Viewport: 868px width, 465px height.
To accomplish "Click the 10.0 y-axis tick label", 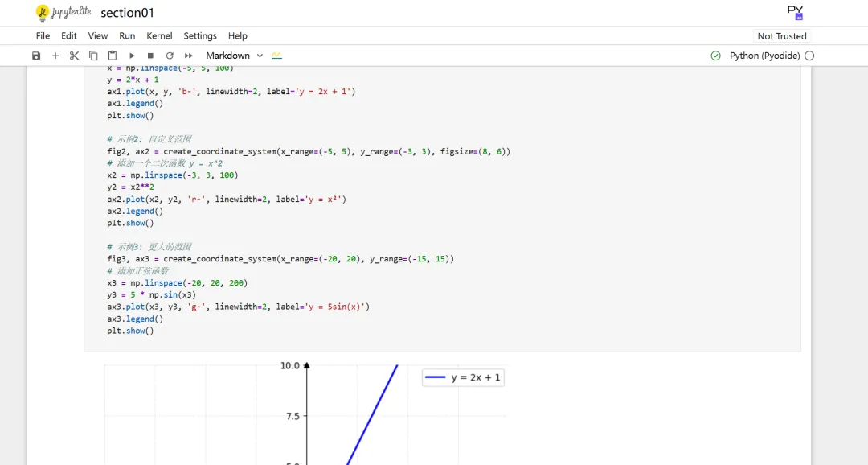I will click(x=289, y=365).
